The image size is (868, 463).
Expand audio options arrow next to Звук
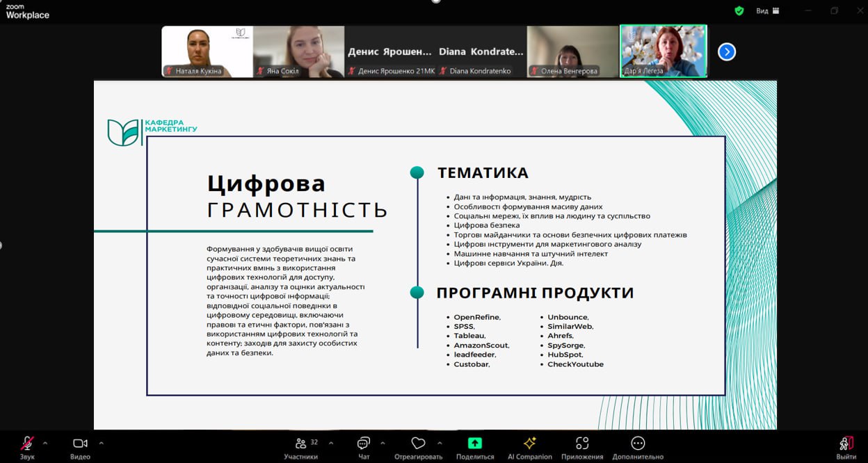click(45, 443)
